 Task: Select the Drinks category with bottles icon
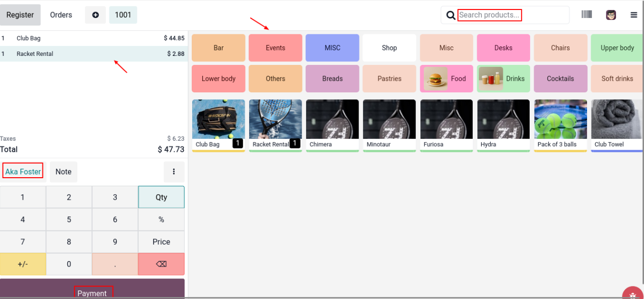coord(503,79)
